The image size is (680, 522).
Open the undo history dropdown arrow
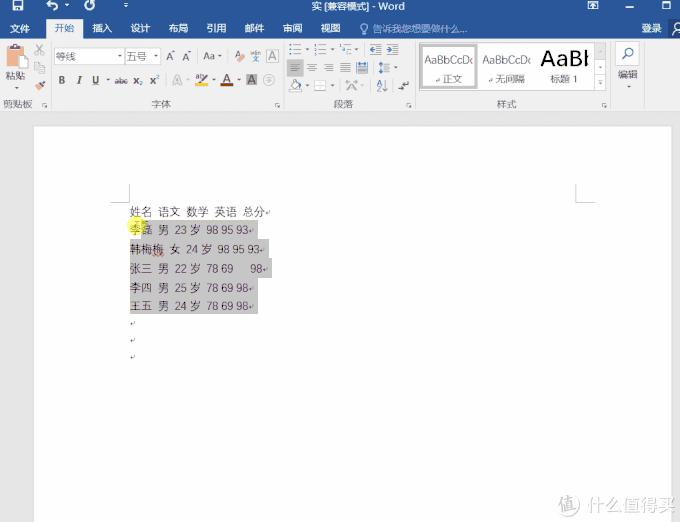[67, 6]
